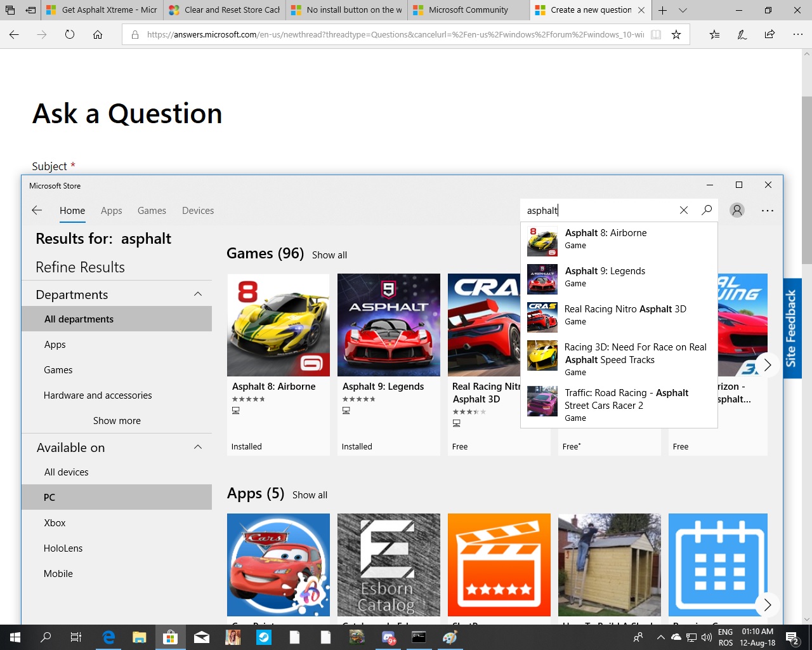This screenshot has width=812, height=650.
Task: Open the Store user account icon
Action: click(737, 210)
